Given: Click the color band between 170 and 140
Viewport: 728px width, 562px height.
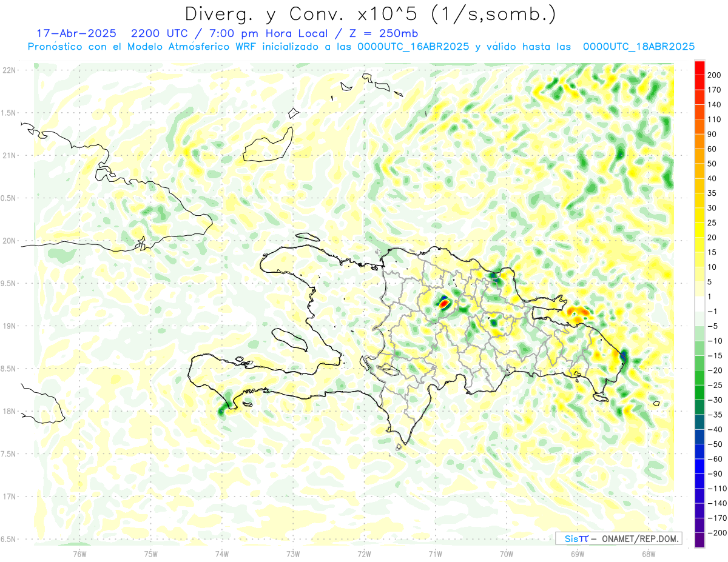Looking at the screenshot, I should point(700,97).
